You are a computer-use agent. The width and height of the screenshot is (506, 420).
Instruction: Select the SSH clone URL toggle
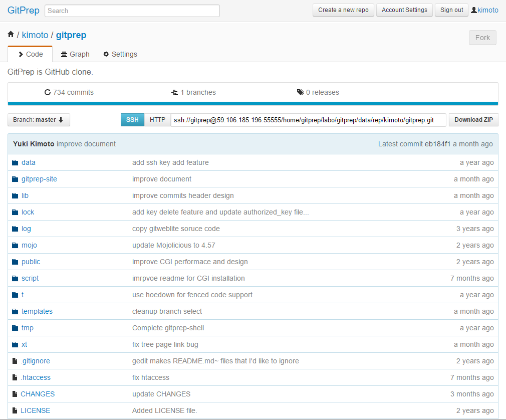click(x=132, y=120)
